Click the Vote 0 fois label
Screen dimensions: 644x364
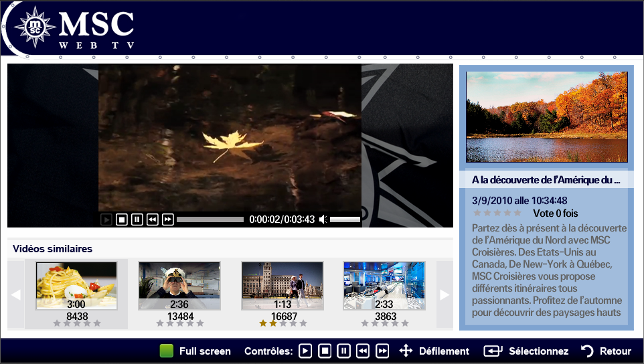pyautogui.click(x=555, y=213)
